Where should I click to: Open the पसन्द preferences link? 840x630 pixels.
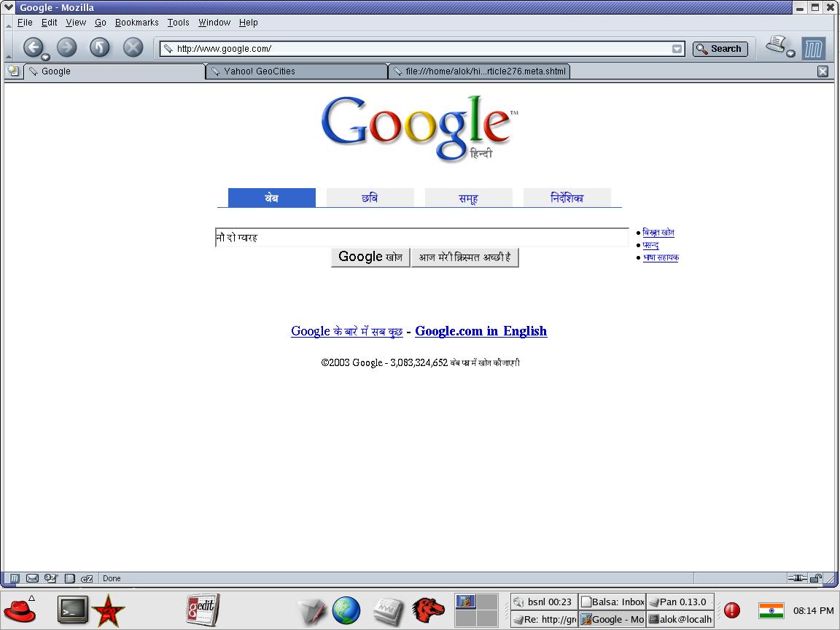pos(650,245)
